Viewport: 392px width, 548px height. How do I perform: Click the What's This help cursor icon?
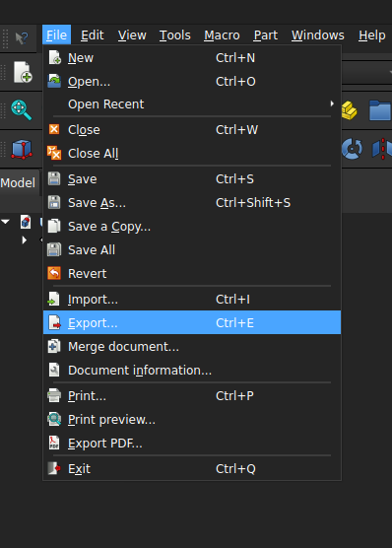click(x=22, y=37)
